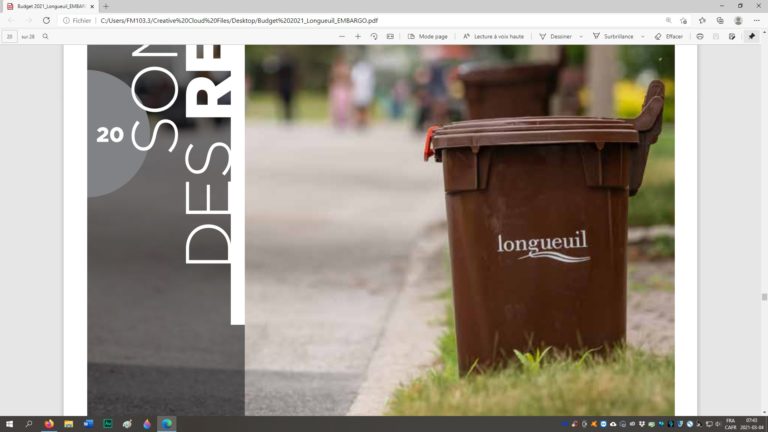Activate the Surbrillance highlight tool
This screenshot has height=432, width=768.
tap(613, 36)
